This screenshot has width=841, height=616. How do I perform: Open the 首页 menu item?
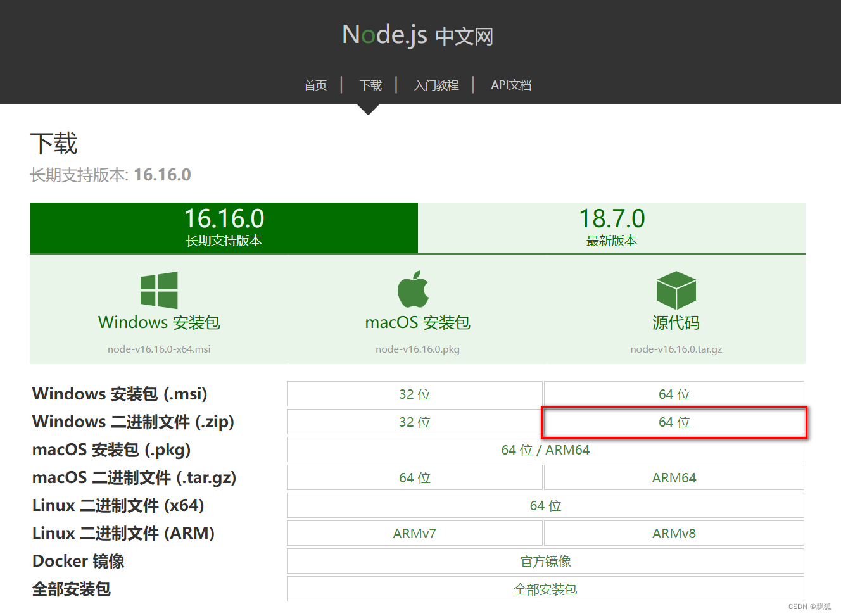[315, 85]
